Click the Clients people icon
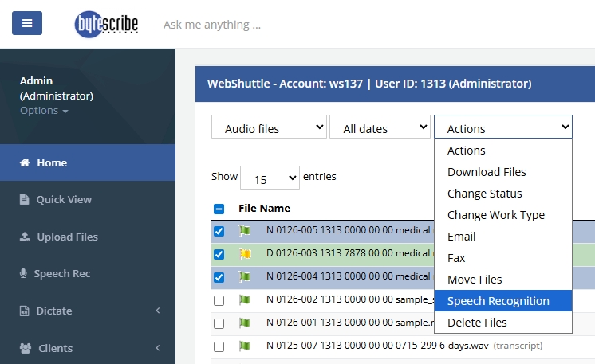Screen dimensions: 595x364 24,348
